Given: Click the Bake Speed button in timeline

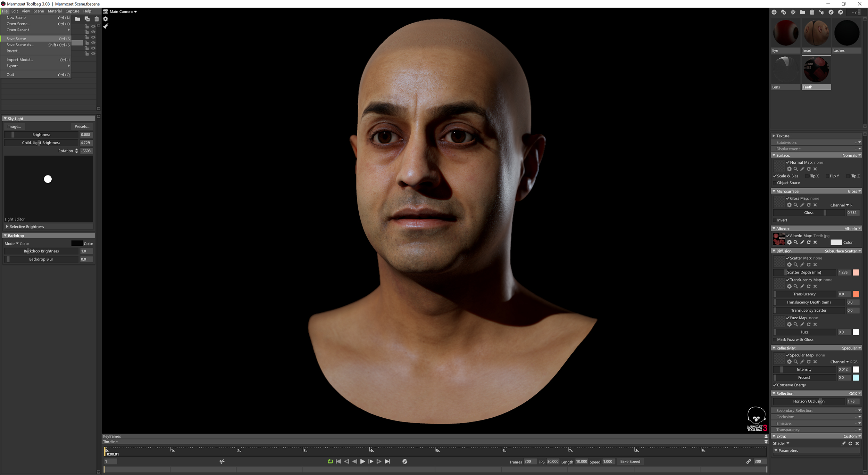Looking at the screenshot, I should pyautogui.click(x=630, y=461).
